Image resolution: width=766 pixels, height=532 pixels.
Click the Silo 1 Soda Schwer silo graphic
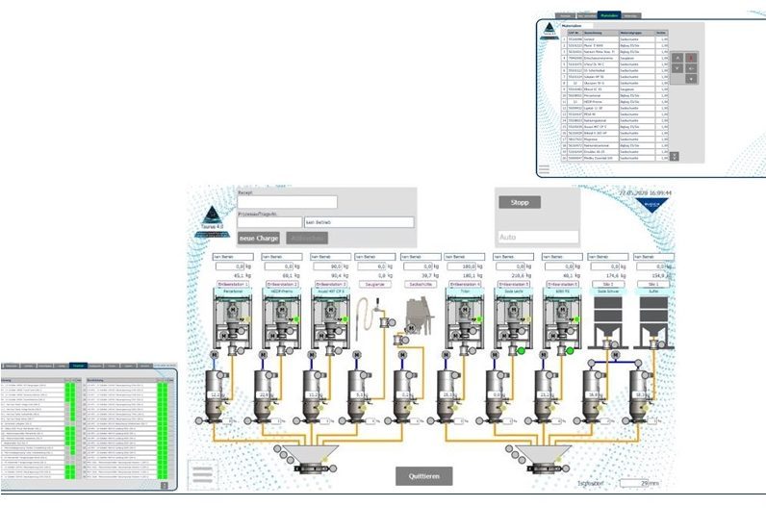(x=608, y=321)
